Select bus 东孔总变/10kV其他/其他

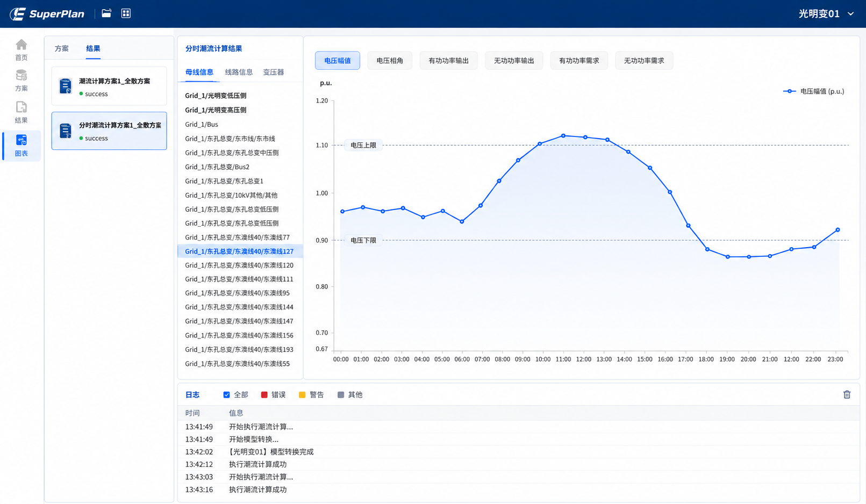[x=231, y=195]
